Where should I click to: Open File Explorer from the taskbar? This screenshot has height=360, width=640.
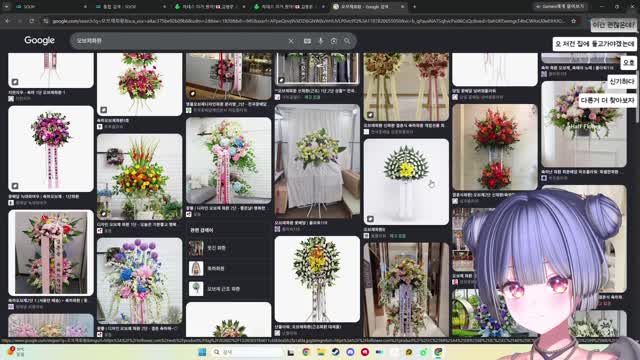[x=321, y=352]
